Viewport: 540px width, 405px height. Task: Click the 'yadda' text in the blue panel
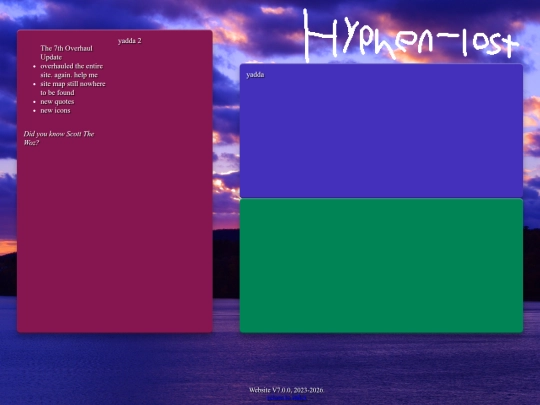point(256,75)
